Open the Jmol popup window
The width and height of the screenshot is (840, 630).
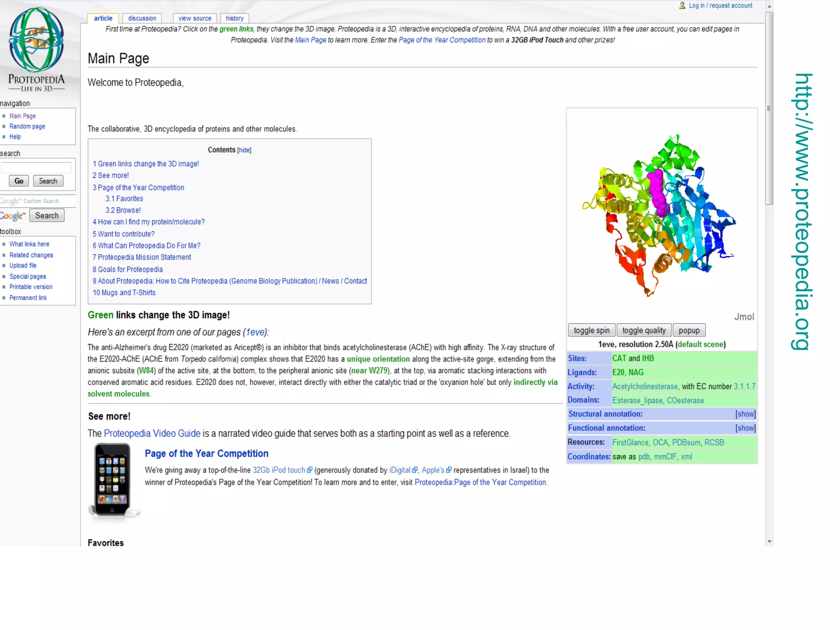click(x=689, y=330)
